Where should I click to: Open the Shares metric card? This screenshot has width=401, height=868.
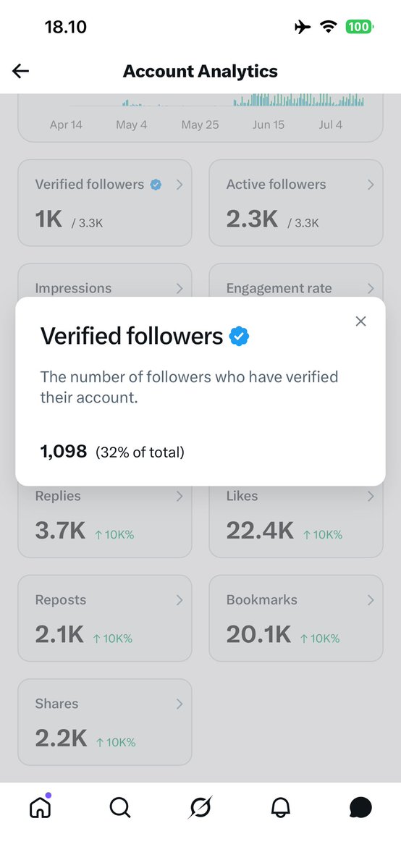click(x=105, y=722)
